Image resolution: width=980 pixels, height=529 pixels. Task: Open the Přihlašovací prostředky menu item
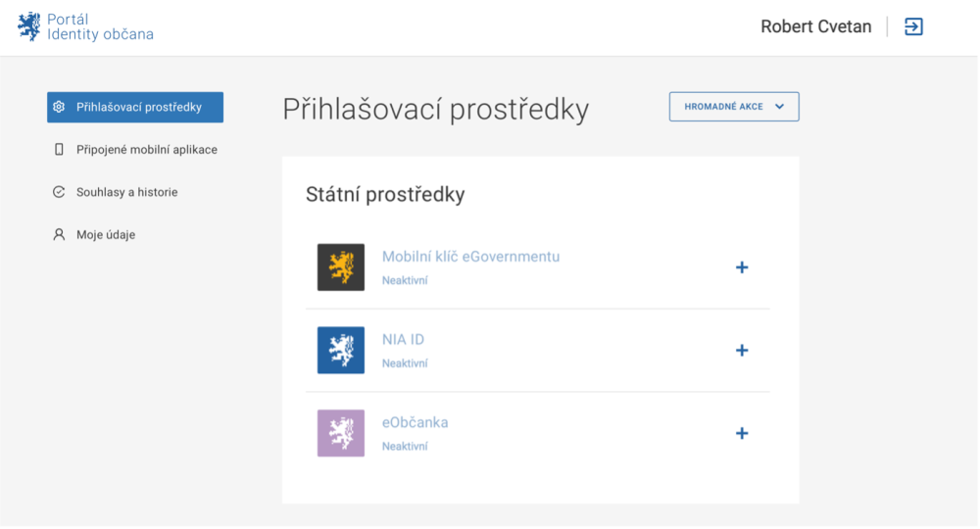coord(139,107)
